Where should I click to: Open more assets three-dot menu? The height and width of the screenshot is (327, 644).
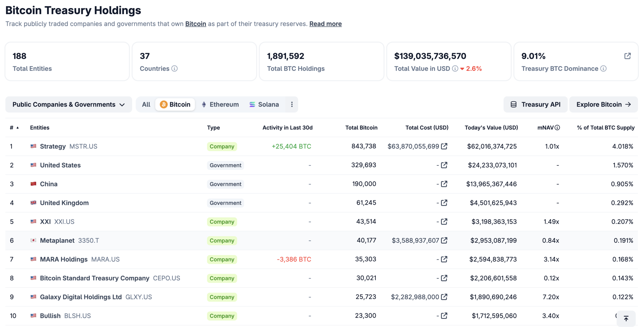pyautogui.click(x=292, y=104)
